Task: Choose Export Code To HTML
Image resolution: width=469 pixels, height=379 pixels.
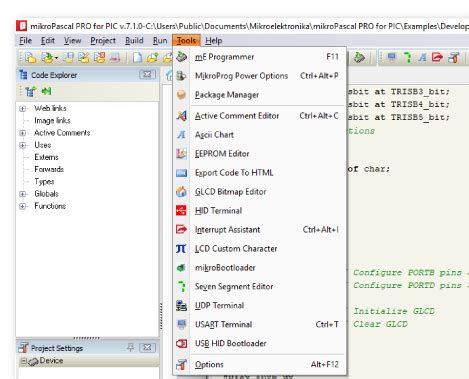Action: 259,173
